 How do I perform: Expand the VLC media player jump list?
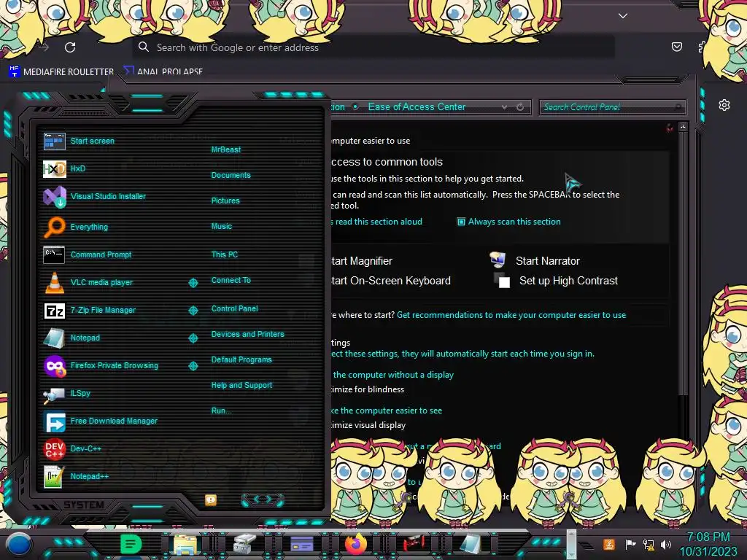193,283
